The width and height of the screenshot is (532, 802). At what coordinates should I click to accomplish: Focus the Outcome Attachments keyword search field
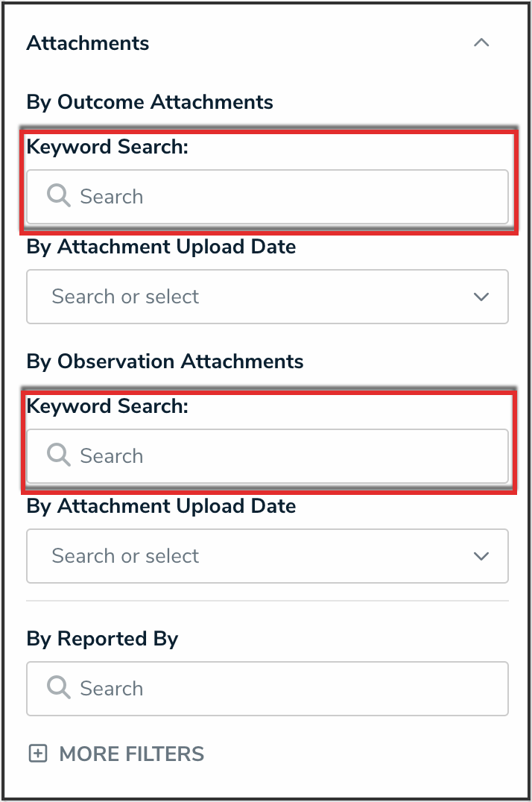pyautogui.click(x=283, y=197)
